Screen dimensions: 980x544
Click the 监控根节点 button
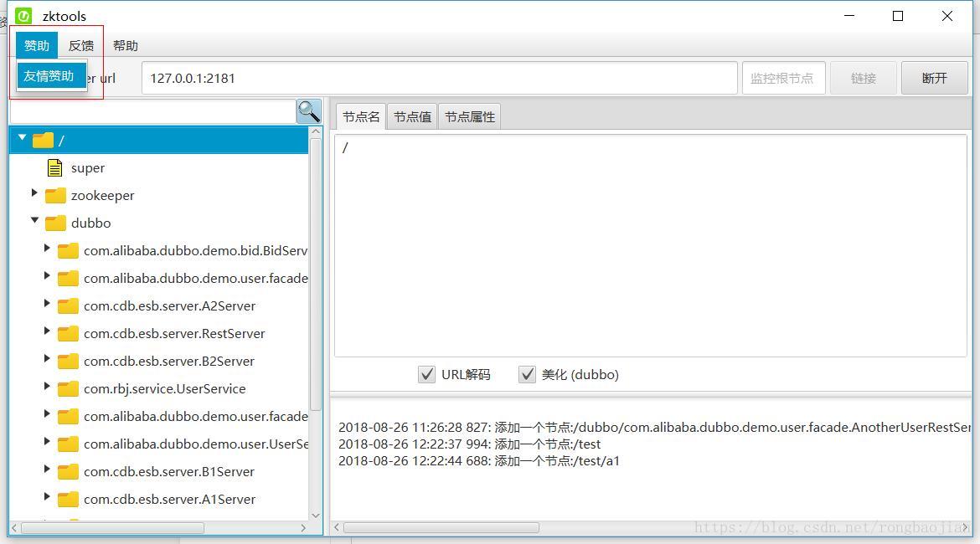point(783,78)
